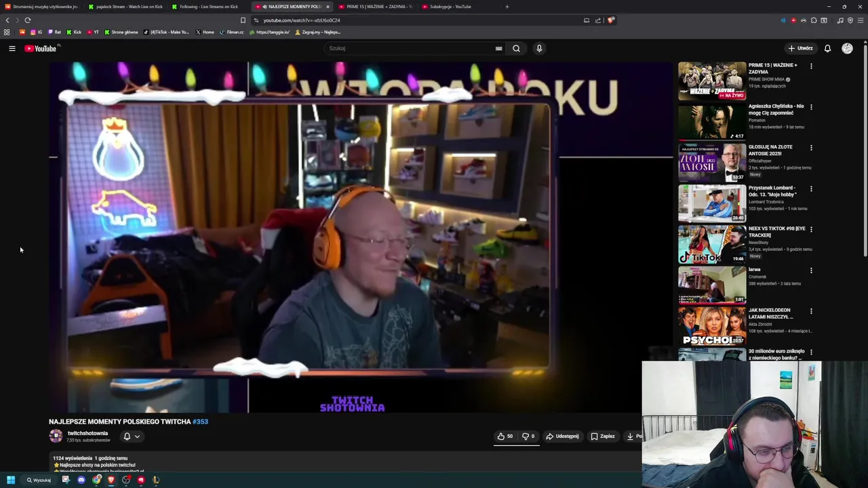
Task: Open browser extensions puzzle icon
Action: point(814,20)
